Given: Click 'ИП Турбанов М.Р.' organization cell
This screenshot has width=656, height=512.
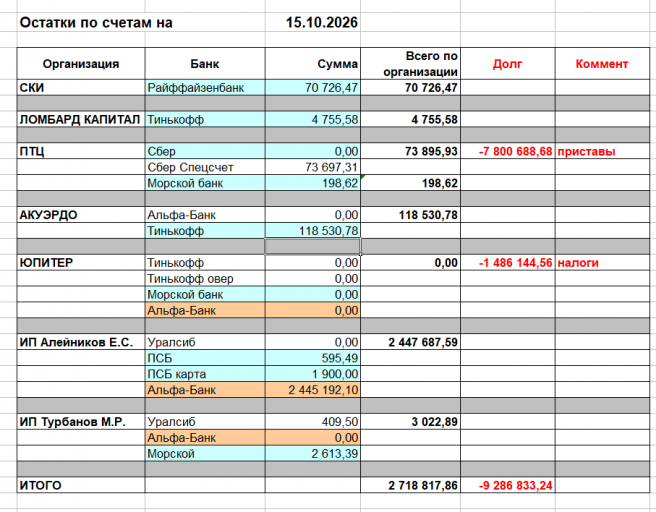Looking at the screenshot, I should click(x=81, y=421).
